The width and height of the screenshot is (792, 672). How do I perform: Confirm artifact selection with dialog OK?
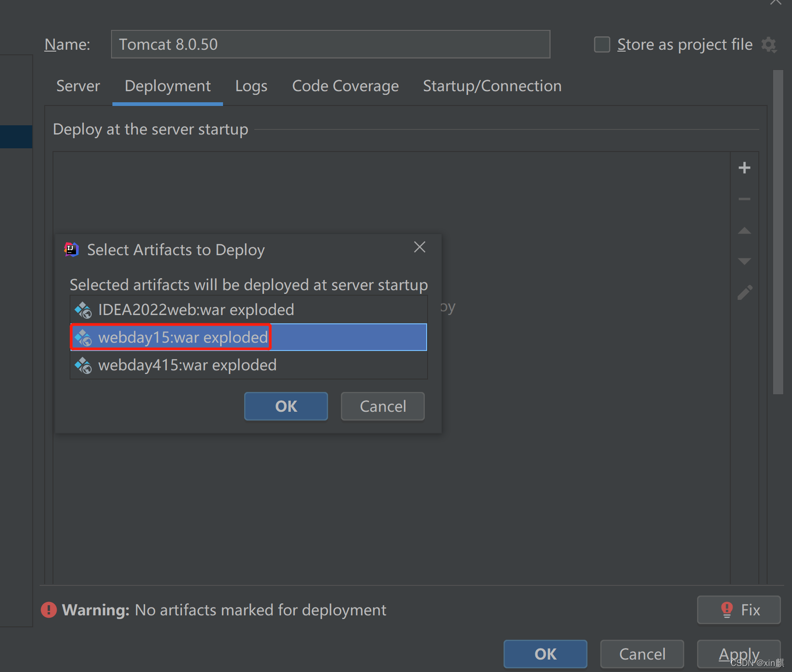point(286,406)
